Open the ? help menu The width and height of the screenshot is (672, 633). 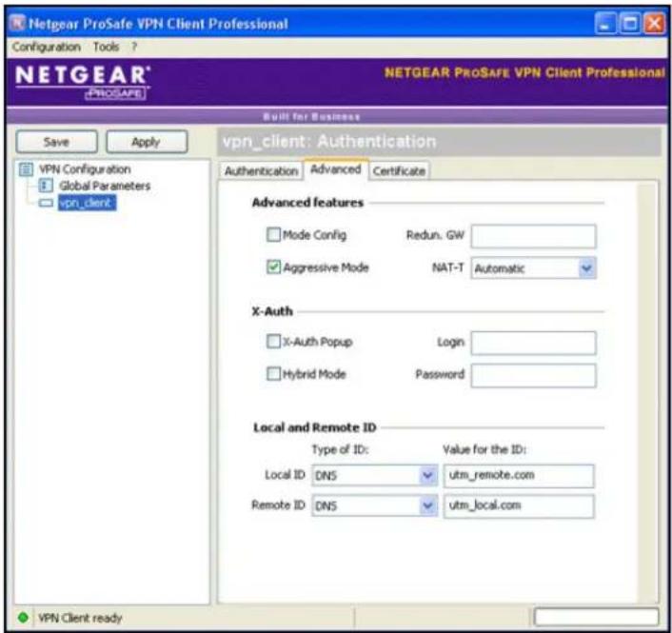pyautogui.click(x=134, y=47)
